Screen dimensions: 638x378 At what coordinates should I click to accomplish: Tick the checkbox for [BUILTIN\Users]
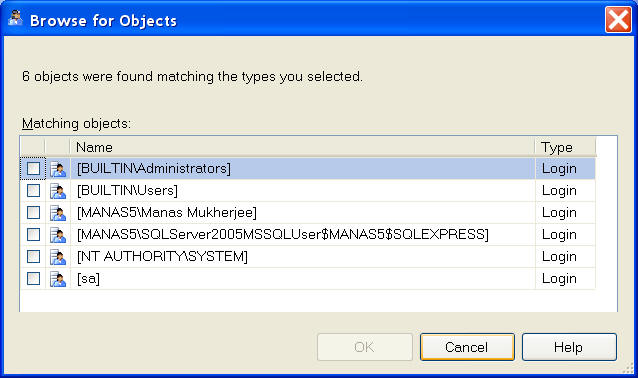click(33, 190)
